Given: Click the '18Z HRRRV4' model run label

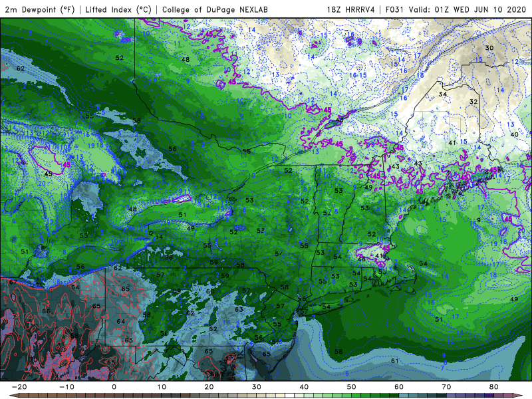Looking at the screenshot, I should coord(351,9).
